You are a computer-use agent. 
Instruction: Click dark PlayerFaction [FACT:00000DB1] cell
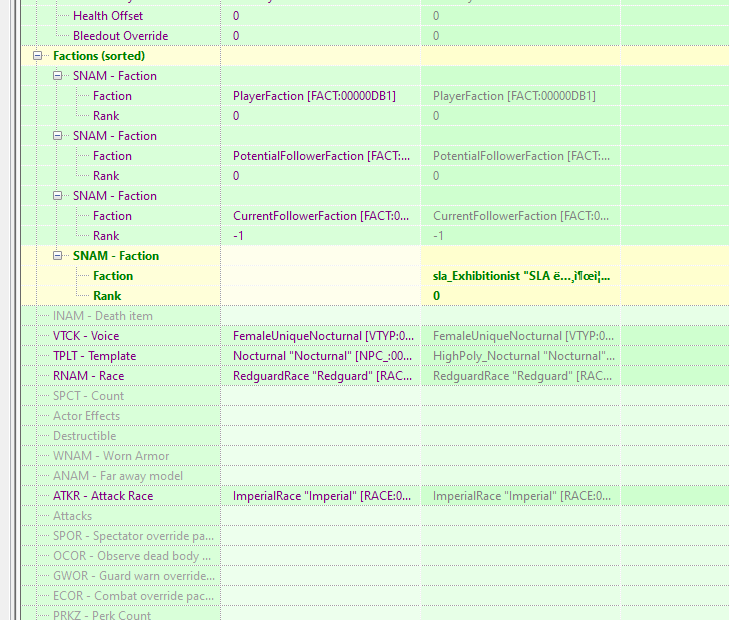click(x=314, y=96)
